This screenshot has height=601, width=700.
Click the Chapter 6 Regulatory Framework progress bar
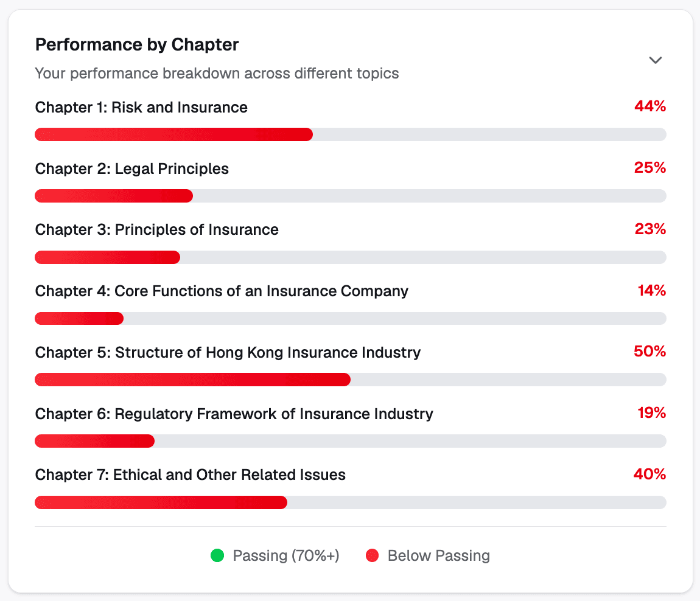click(350, 441)
